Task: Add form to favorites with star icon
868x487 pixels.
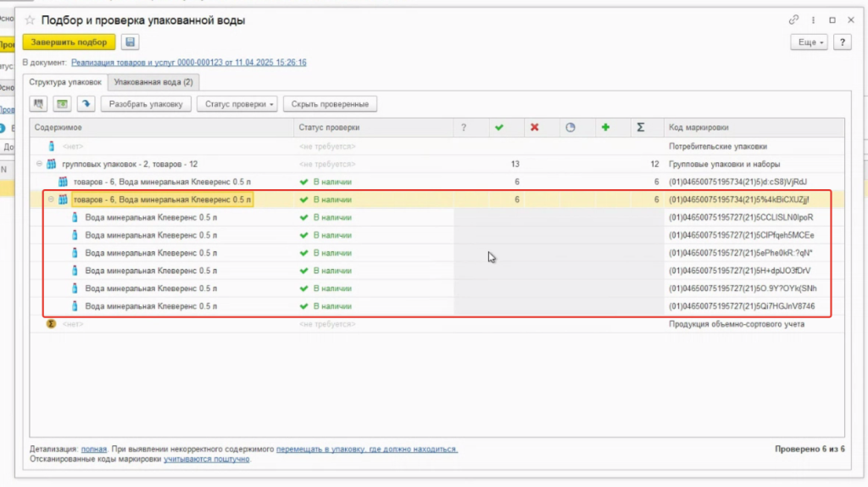Action: point(30,20)
